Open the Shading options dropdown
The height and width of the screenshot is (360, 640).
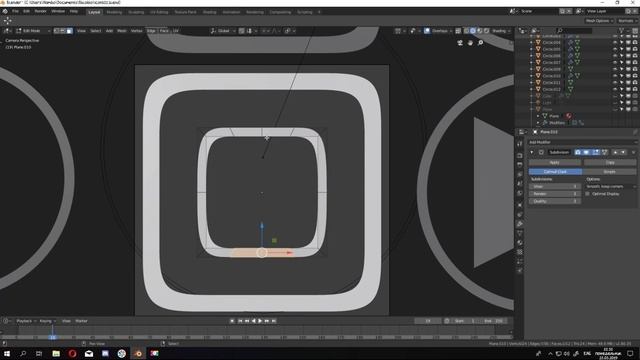pyautogui.click(x=501, y=31)
